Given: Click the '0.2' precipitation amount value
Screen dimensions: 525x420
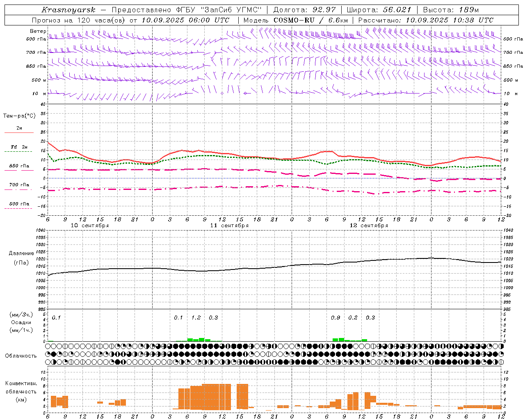Looking at the screenshot, I should (x=353, y=317).
